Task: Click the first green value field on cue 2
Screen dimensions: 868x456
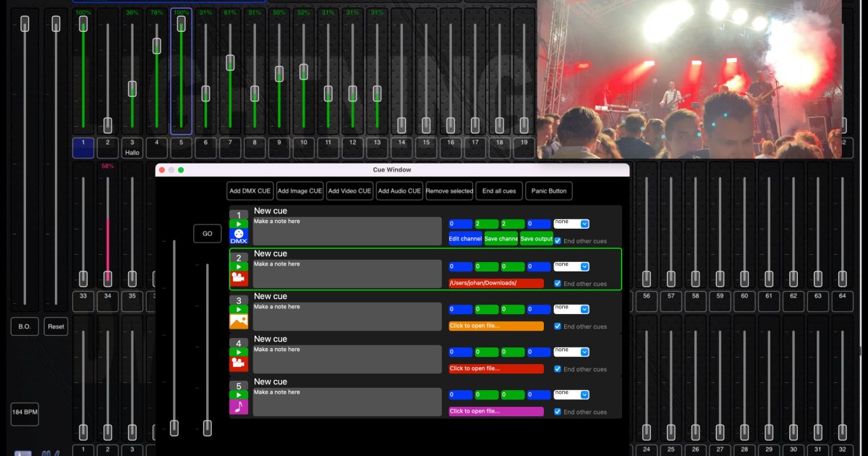Action: (x=487, y=267)
